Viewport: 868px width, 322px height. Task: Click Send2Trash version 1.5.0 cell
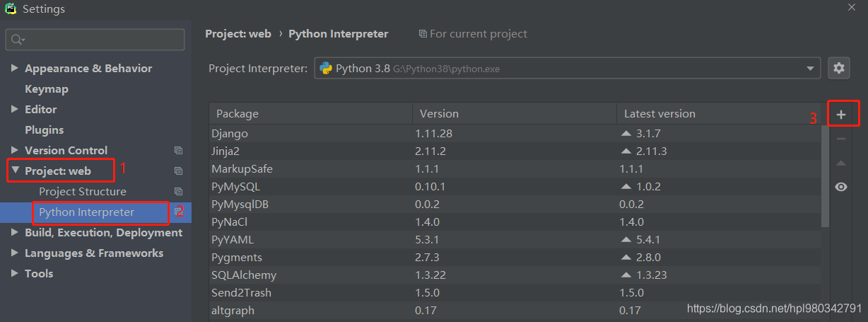point(428,292)
